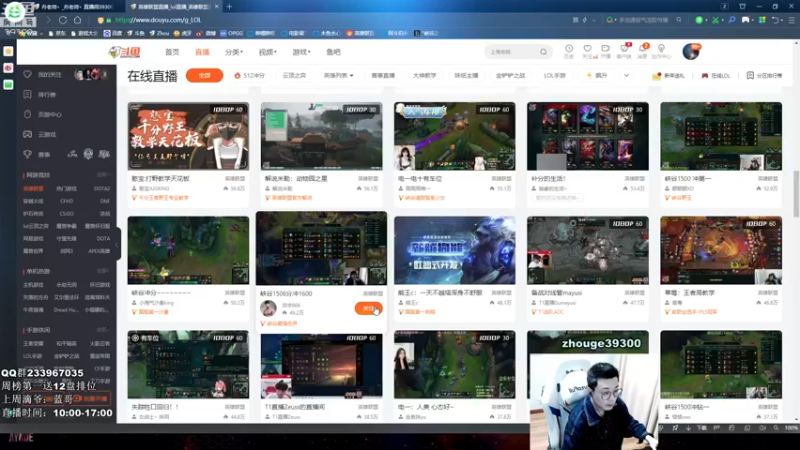The height and width of the screenshot is (450, 800).
Task: Select the orange 全部 filter pill
Action: (x=204, y=76)
